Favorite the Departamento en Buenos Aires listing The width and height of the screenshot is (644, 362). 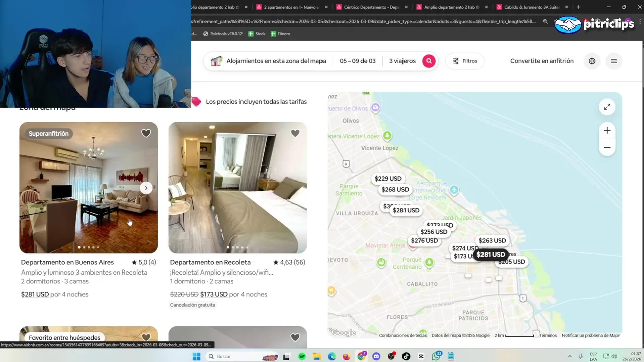[146, 133]
